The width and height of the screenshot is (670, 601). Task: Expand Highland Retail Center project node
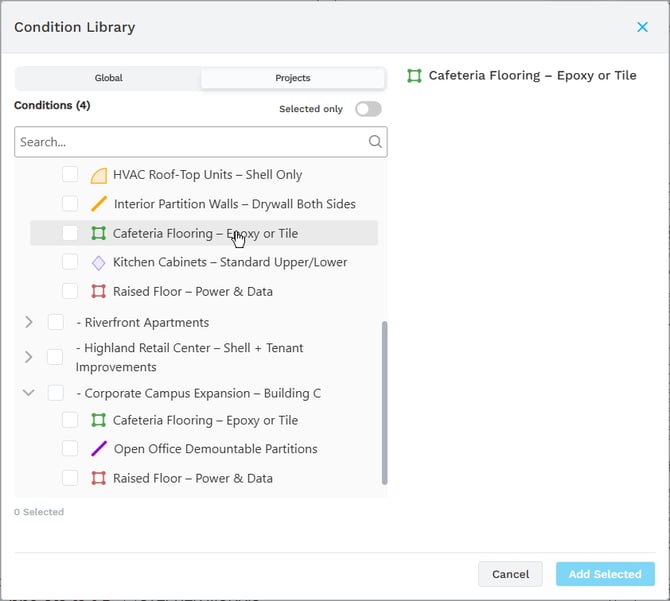pyautogui.click(x=28, y=357)
